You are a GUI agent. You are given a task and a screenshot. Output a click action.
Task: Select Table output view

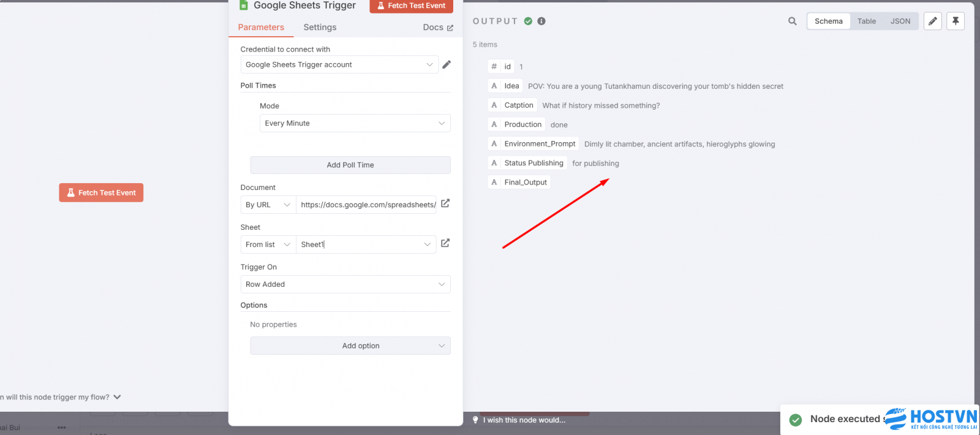[867, 21]
